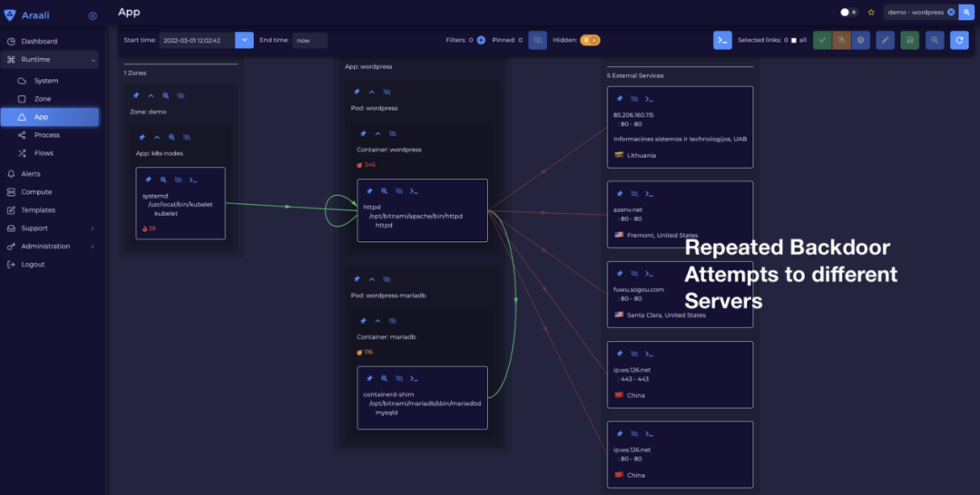Open terminal icon on systemd kubelet card
This screenshot has height=495, width=980.
(x=193, y=180)
